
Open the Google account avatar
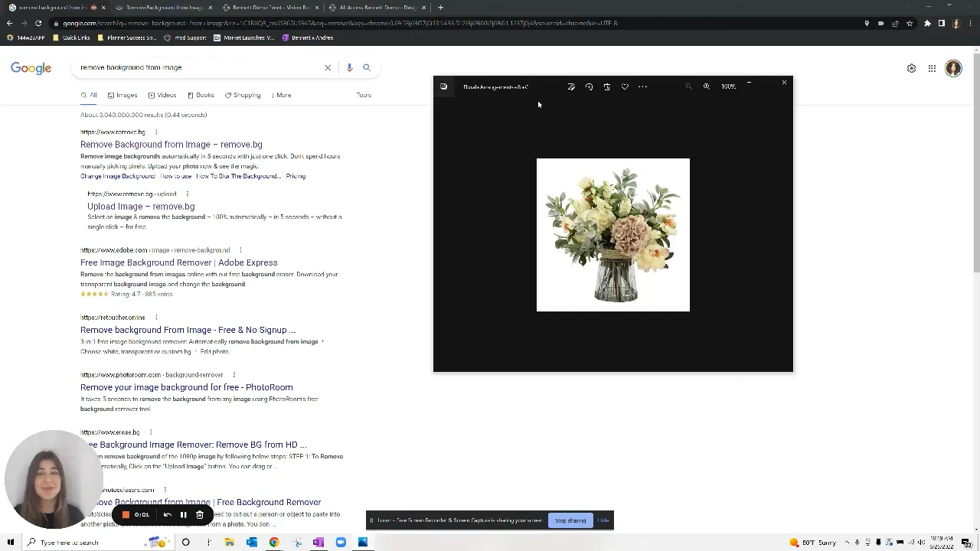pos(953,68)
